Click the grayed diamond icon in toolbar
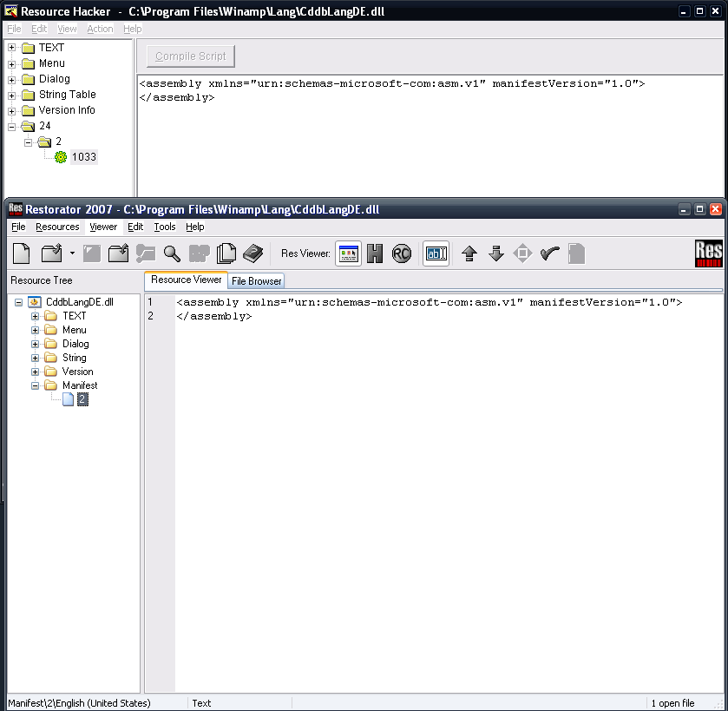This screenshot has width=728, height=711. point(522,253)
